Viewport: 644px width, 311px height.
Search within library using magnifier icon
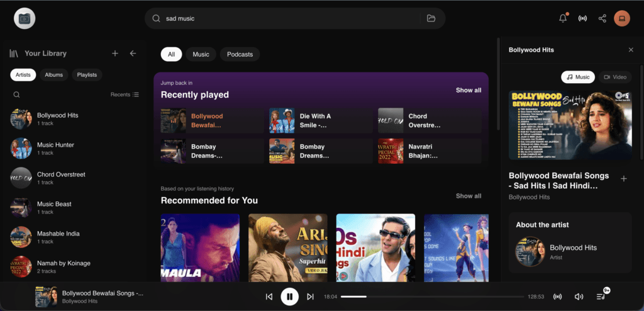click(x=17, y=94)
